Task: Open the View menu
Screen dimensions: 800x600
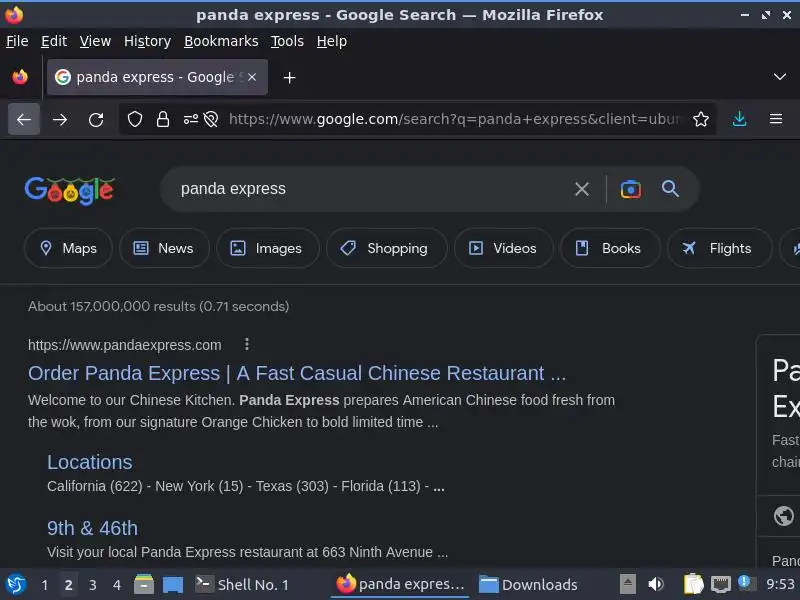Action: [x=95, y=41]
